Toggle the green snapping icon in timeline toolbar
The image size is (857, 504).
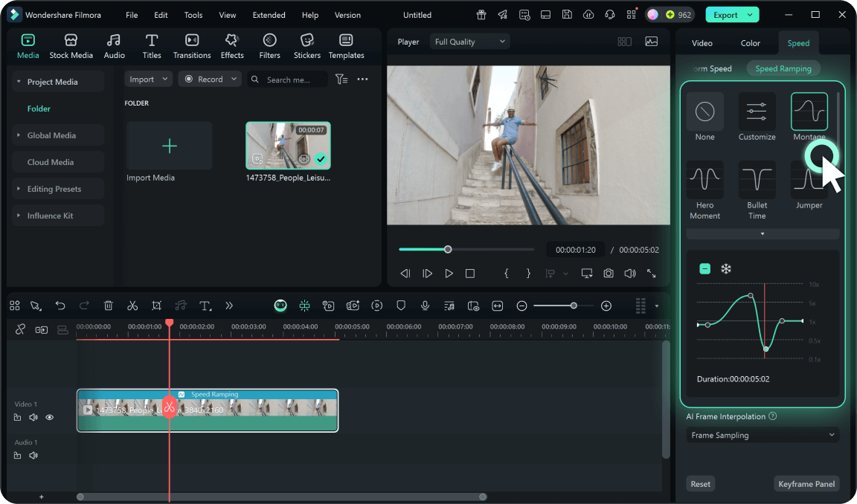(x=304, y=306)
